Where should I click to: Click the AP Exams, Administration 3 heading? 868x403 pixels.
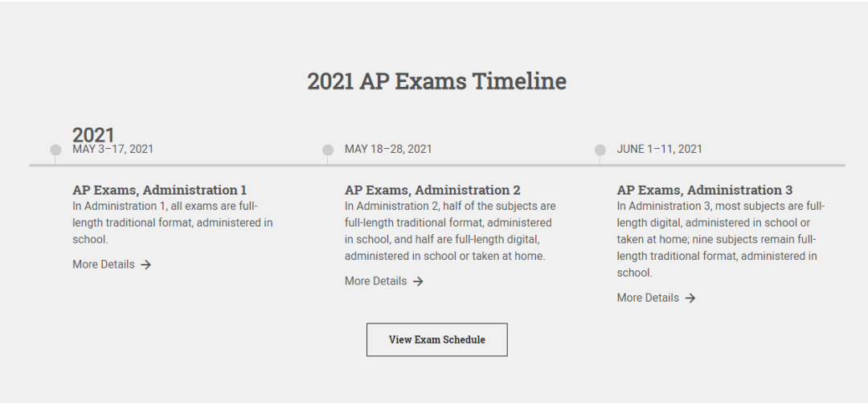tap(705, 190)
